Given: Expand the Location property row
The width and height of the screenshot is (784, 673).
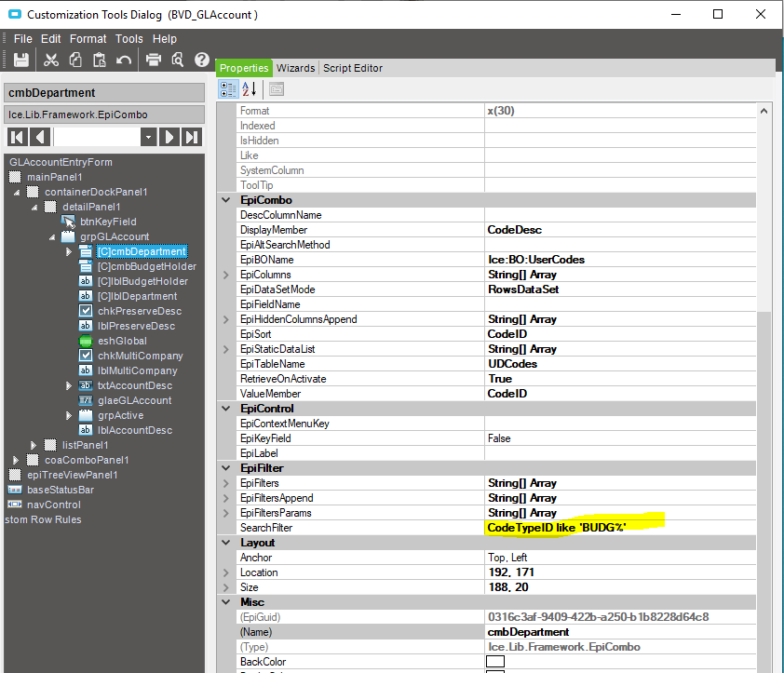Looking at the screenshot, I should click(x=226, y=573).
